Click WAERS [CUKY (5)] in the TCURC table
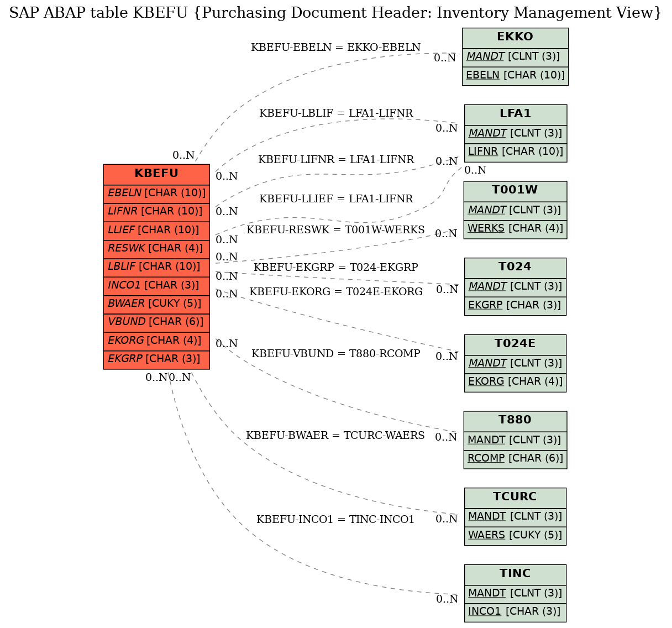 coord(515,536)
